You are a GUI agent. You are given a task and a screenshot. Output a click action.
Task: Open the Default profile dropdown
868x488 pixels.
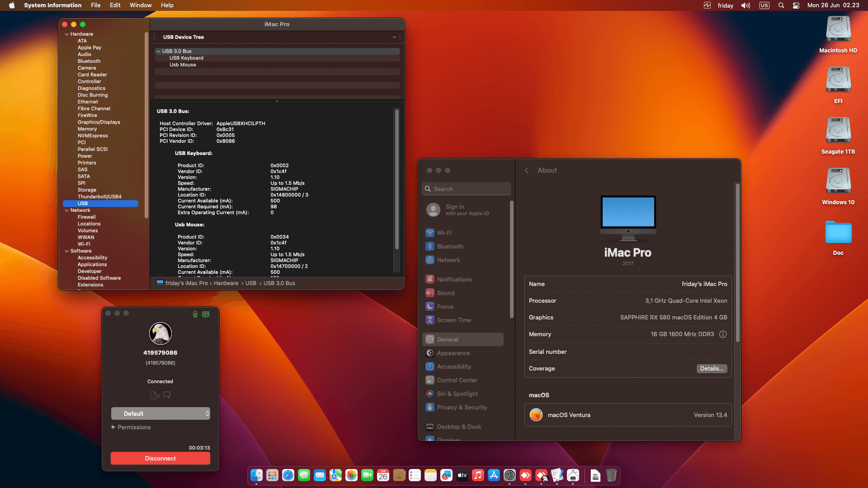click(x=160, y=413)
